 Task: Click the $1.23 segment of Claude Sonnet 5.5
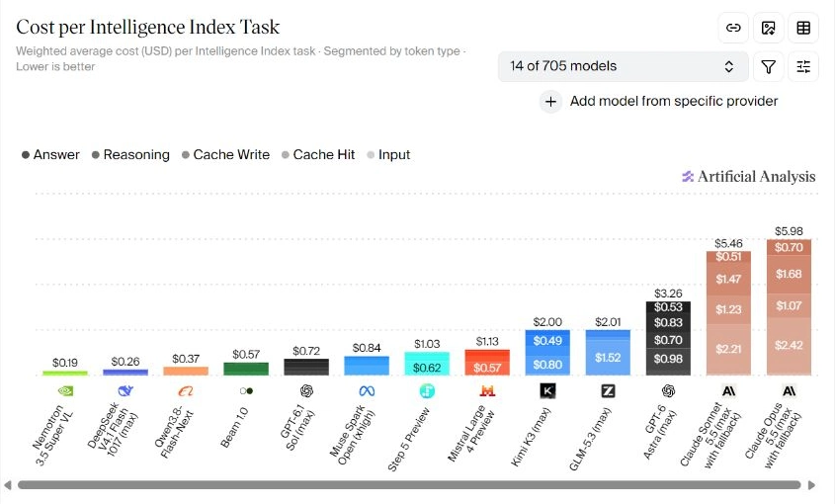tap(728, 310)
